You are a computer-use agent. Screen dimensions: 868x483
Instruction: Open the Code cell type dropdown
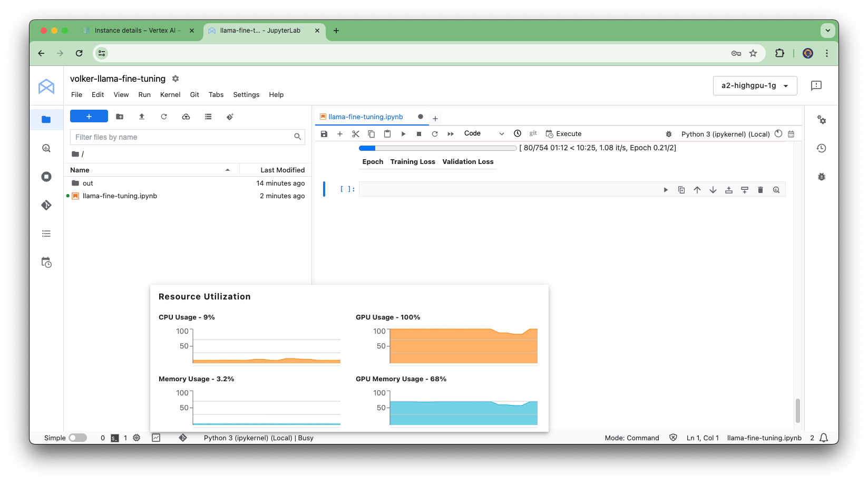click(484, 134)
